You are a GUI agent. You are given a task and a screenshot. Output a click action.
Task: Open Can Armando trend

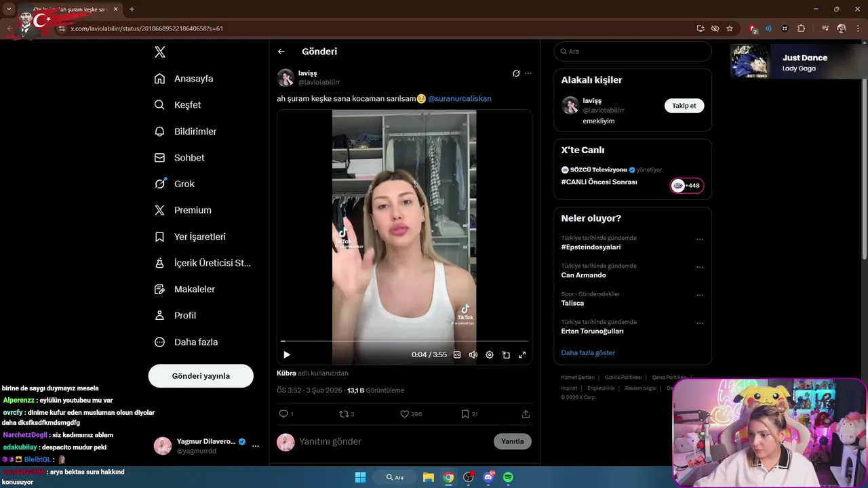click(x=583, y=275)
